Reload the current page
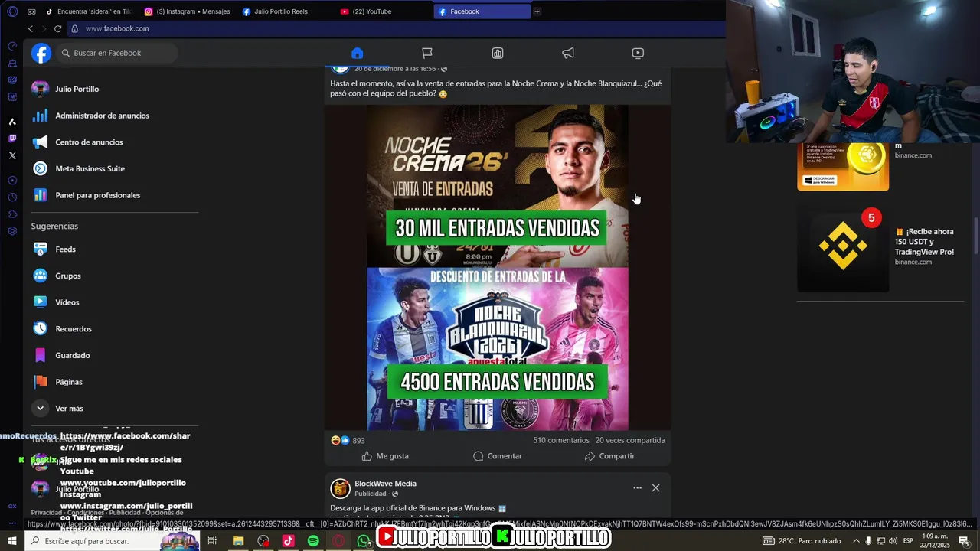This screenshot has width=980, height=551. (57, 28)
